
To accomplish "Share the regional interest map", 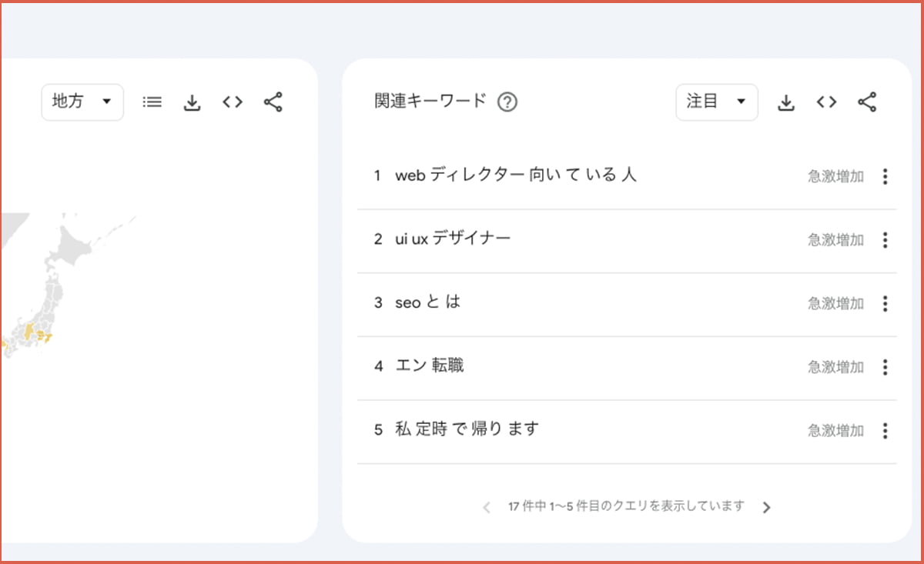I will pos(273,102).
